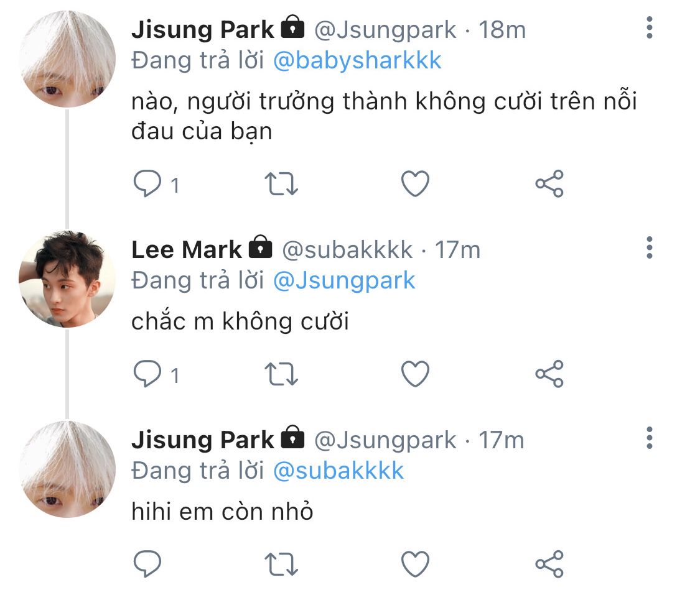
Task: Click the Lee Mark display name
Action: (x=186, y=250)
